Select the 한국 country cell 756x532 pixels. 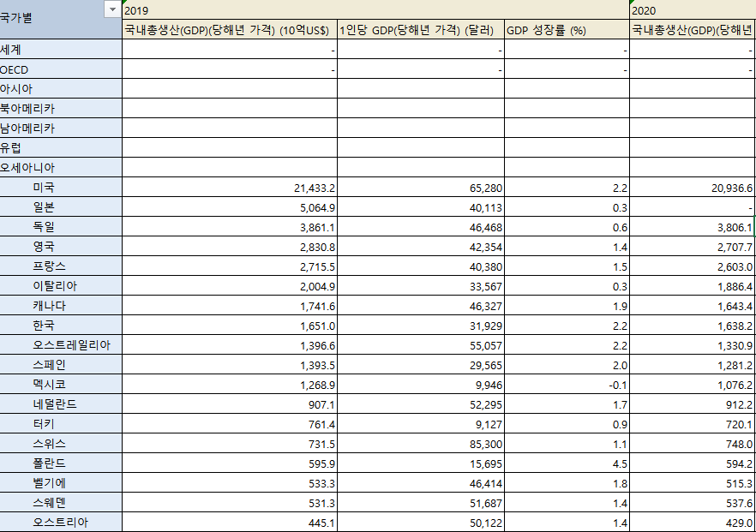pos(61,326)
